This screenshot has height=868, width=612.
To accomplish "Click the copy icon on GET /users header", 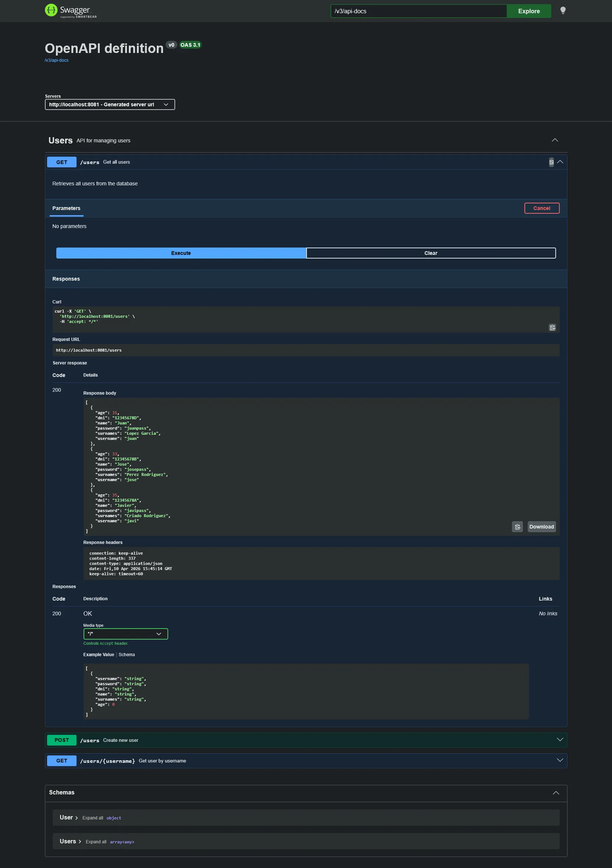I will point(552,162).
